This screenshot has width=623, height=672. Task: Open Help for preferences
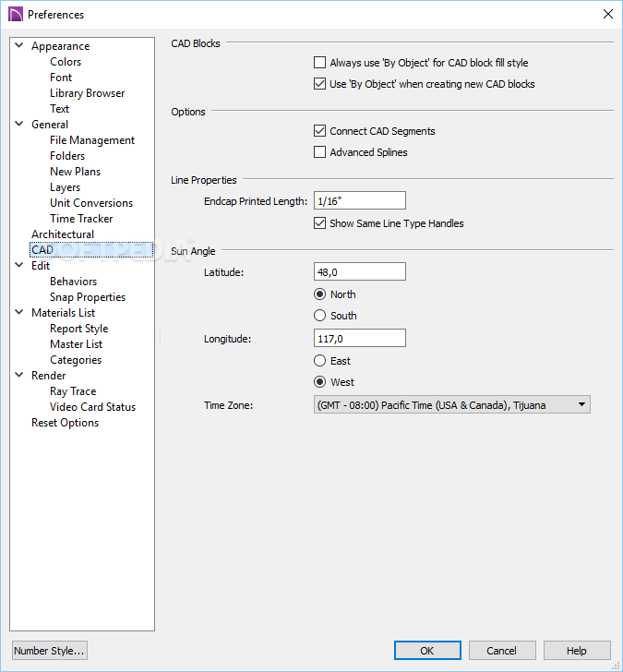pos(577,651)
